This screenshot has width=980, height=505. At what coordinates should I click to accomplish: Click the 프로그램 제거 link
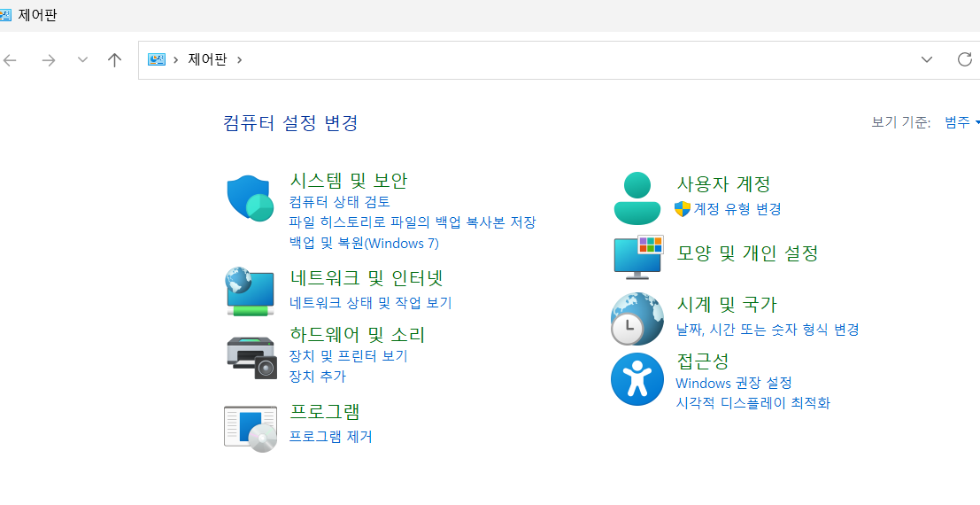(331, 436)
